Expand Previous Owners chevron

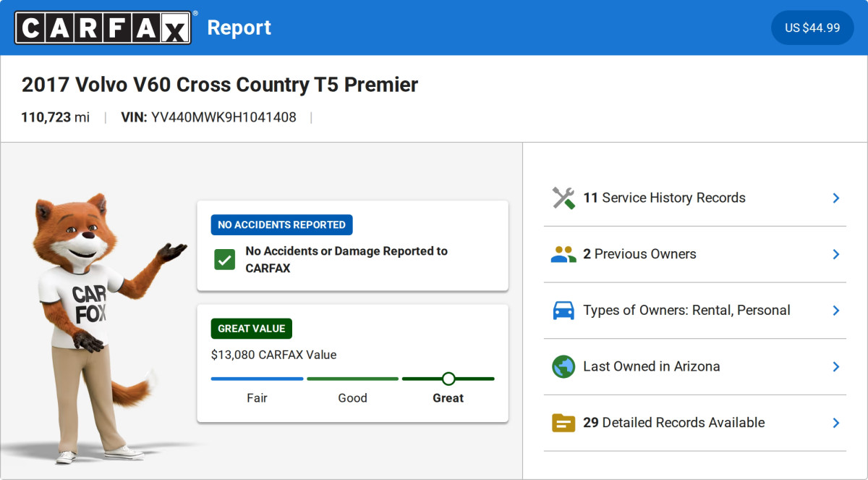tap(836, 254)
